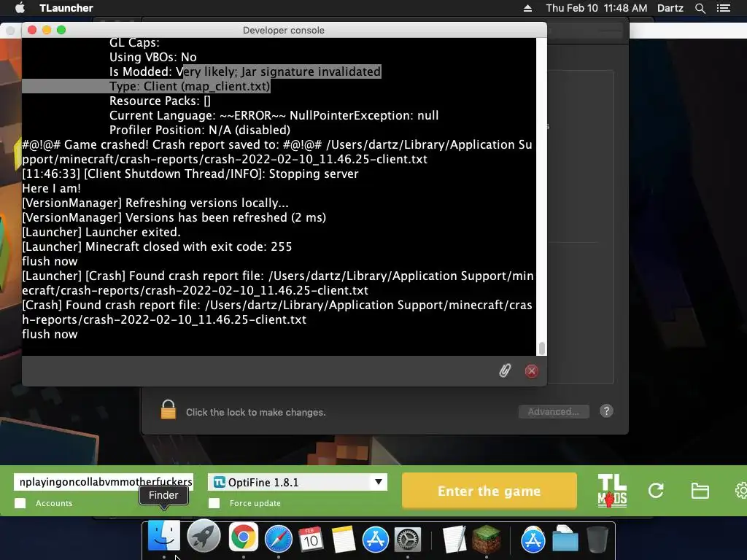Click 'Refreshing versions locally...' log line

click(155, 203)
